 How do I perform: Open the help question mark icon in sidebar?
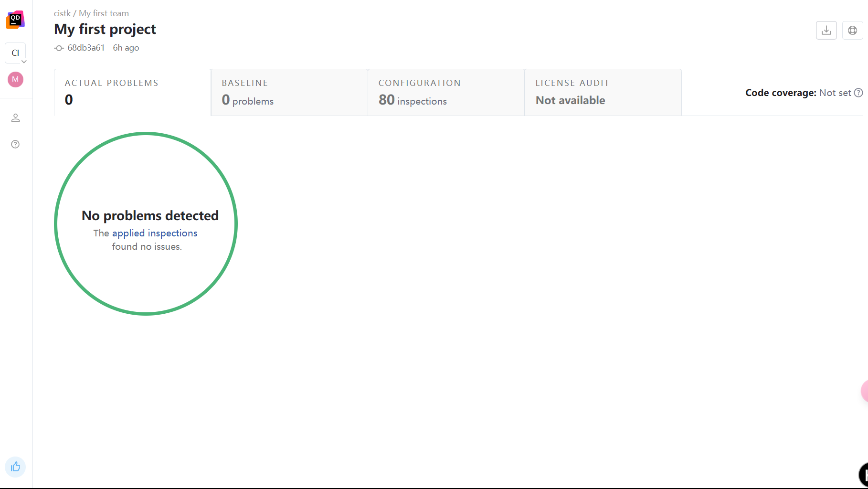tap(15, 144)
